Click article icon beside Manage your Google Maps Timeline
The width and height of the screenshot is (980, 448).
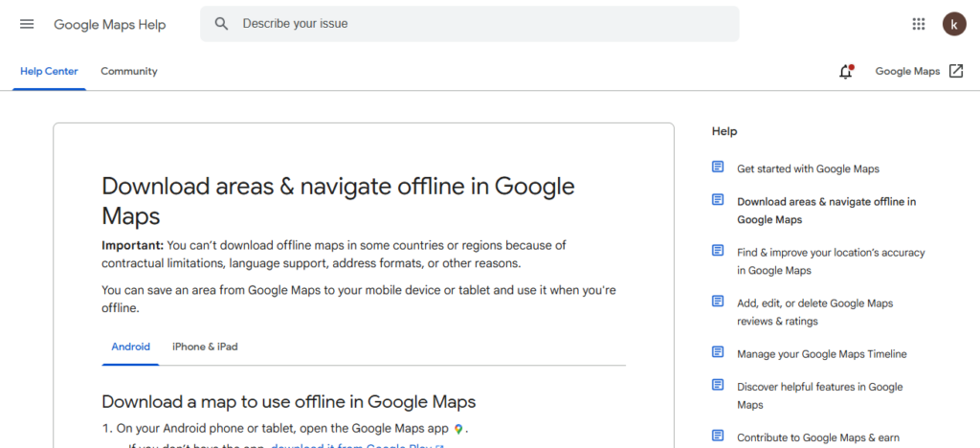click(718, 351)
